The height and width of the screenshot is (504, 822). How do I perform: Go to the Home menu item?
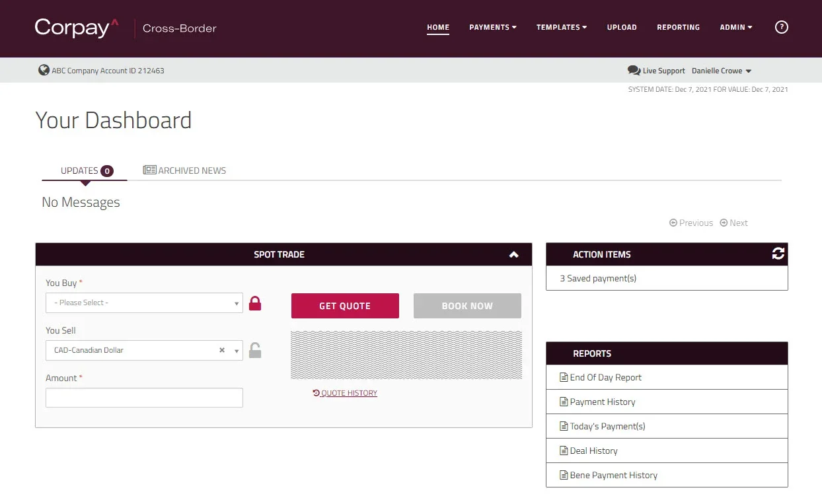click(438, 27)
